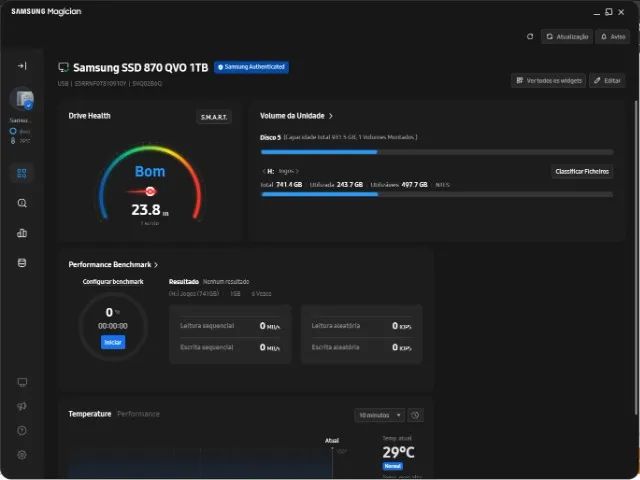Image resolution: width=640 pixels, height=480 pixels.
Task: Switch to the Performance tab
Action: [138, 414]
